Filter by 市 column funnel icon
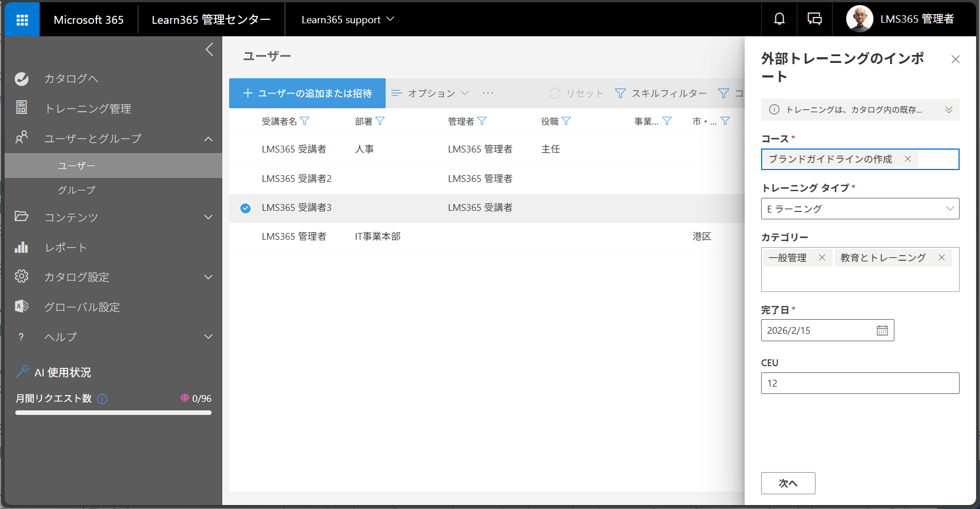This screenshot has height=509, width=980. click(x=725, y=121)
